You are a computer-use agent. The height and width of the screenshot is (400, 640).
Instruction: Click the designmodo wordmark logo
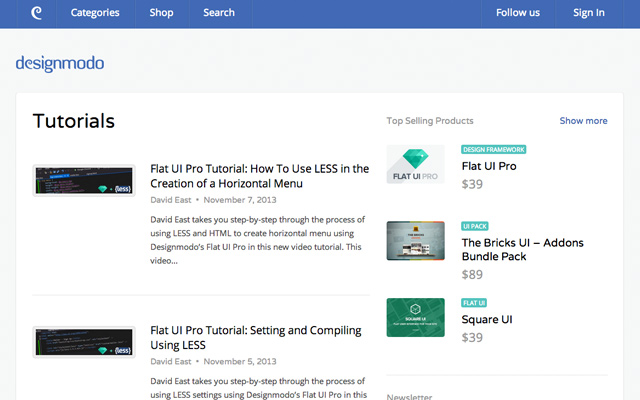[60, 64]
